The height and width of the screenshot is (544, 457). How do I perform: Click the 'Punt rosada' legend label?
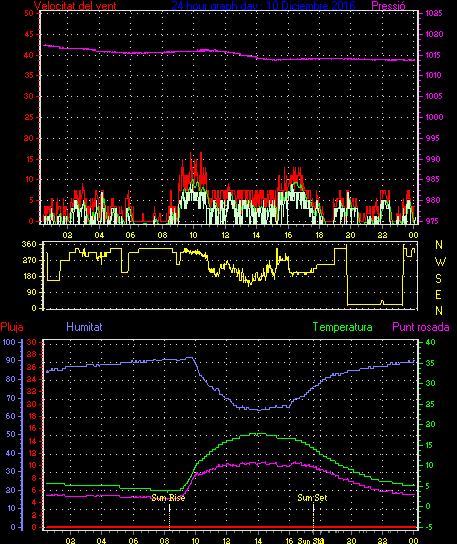click(x=421, y=327)
